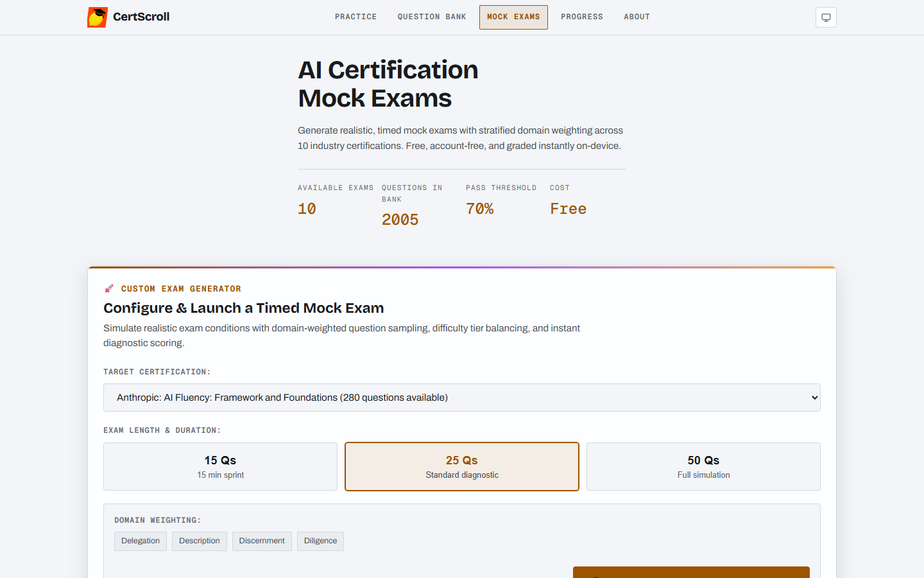The height and width of the screenshot is (578, 924).
Task: Open the Progress section
Action: click(x=582, y=17)
